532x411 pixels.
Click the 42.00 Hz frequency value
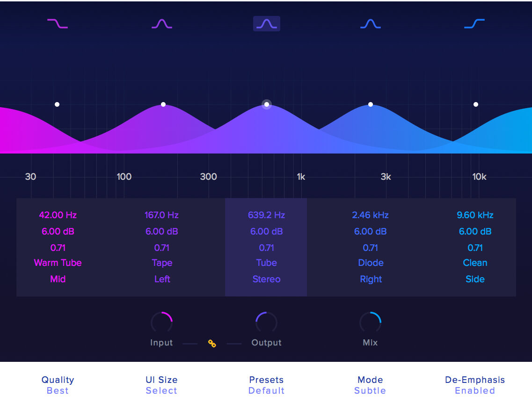pyautogui.click(x=58, y=215)
